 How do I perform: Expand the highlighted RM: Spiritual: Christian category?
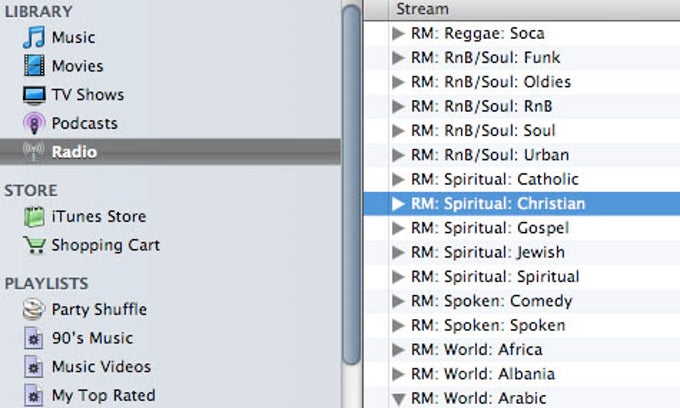pos(398,204)
